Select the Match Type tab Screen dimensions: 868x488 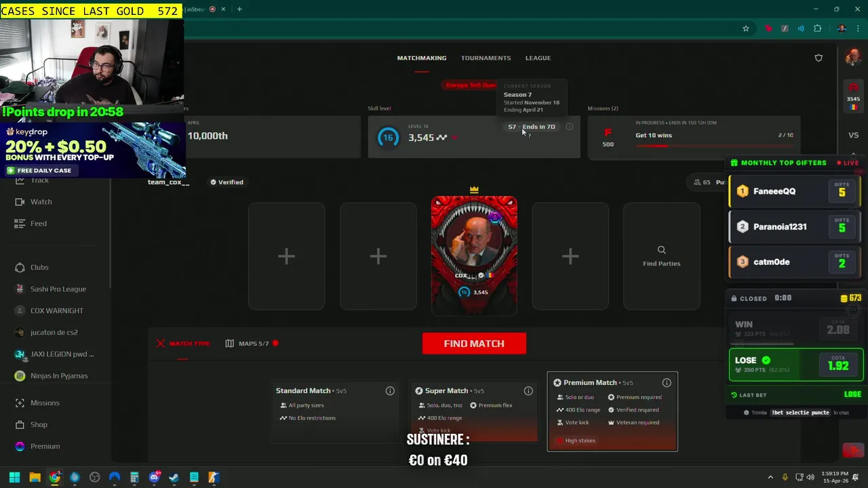pyautogui.click(x=183, y=344)
